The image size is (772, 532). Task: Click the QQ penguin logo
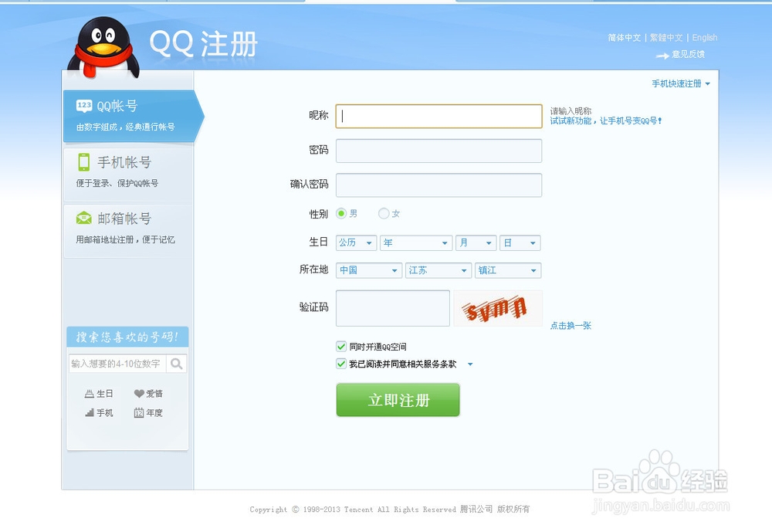coord(104,48)
